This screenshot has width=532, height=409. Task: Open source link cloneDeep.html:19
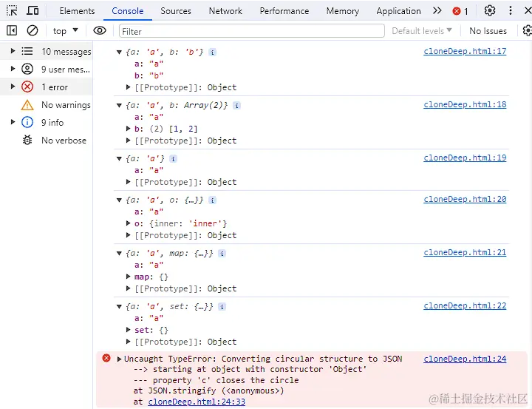(465, 158)
